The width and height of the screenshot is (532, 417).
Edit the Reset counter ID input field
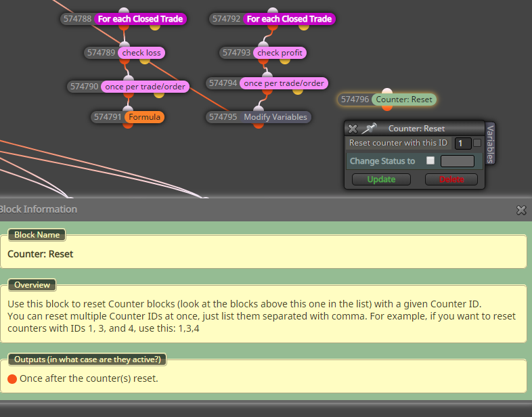coord(463,144)
